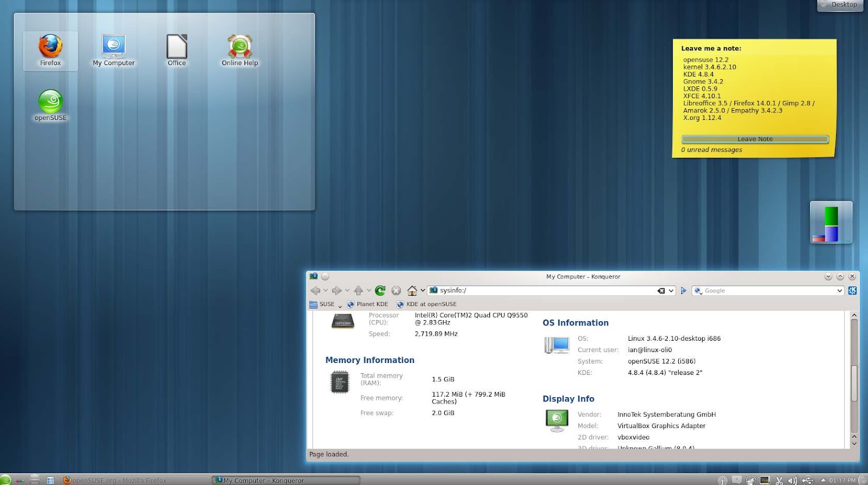This screenshot has height=485, width=868.
Task: Go forward in Konqueror
Action: 337,290
